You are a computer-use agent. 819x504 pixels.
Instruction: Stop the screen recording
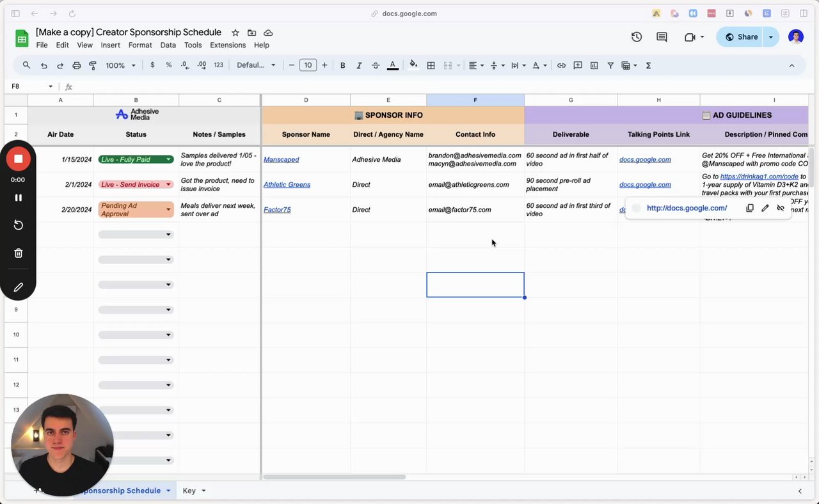pyautogui.click(x=19, y=159)
